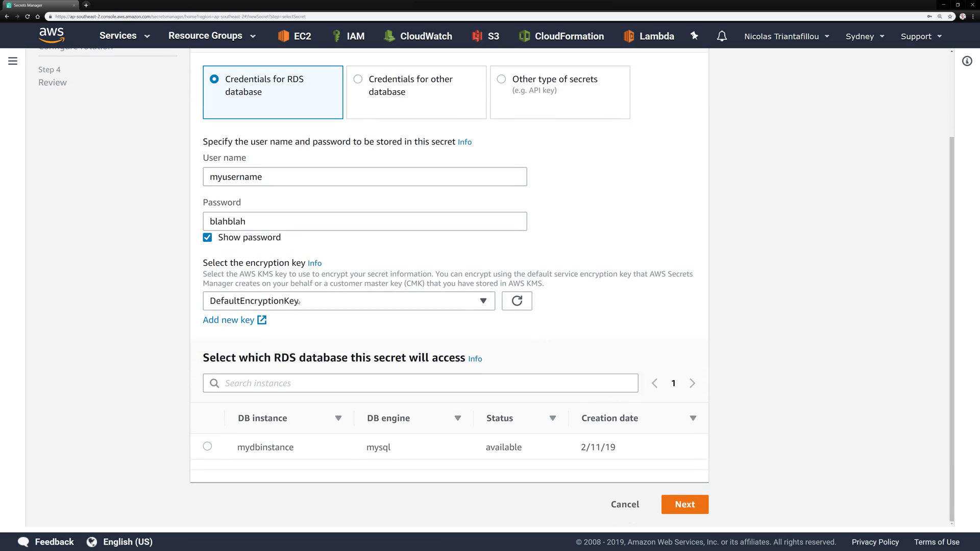Screen dimensions: 980x551
Task: Open the notifications bell
Action: pos(722,36)
